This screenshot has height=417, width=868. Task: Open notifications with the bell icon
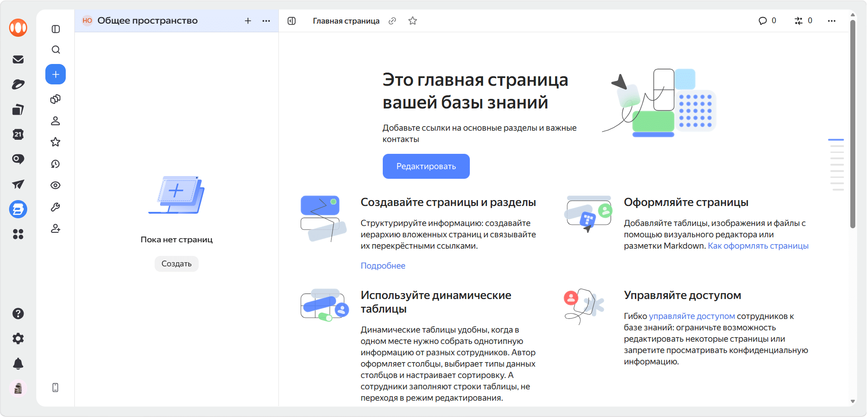pyautogui.click(x=18, y=363)
